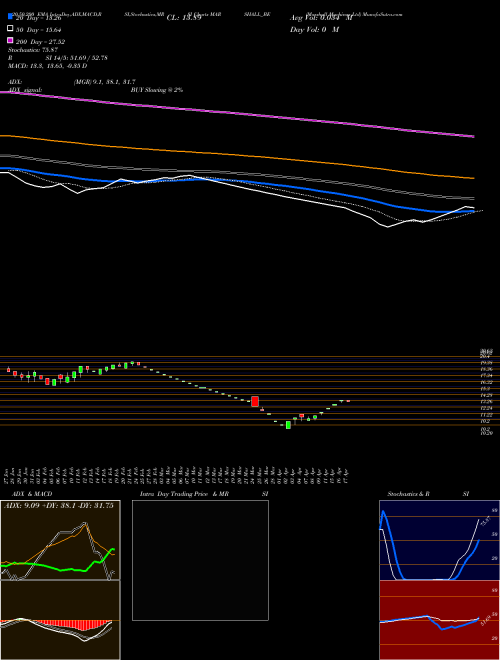Click the tall green candlestick at the price low
Screen dimensions: 500x660
tap(288, 425)
